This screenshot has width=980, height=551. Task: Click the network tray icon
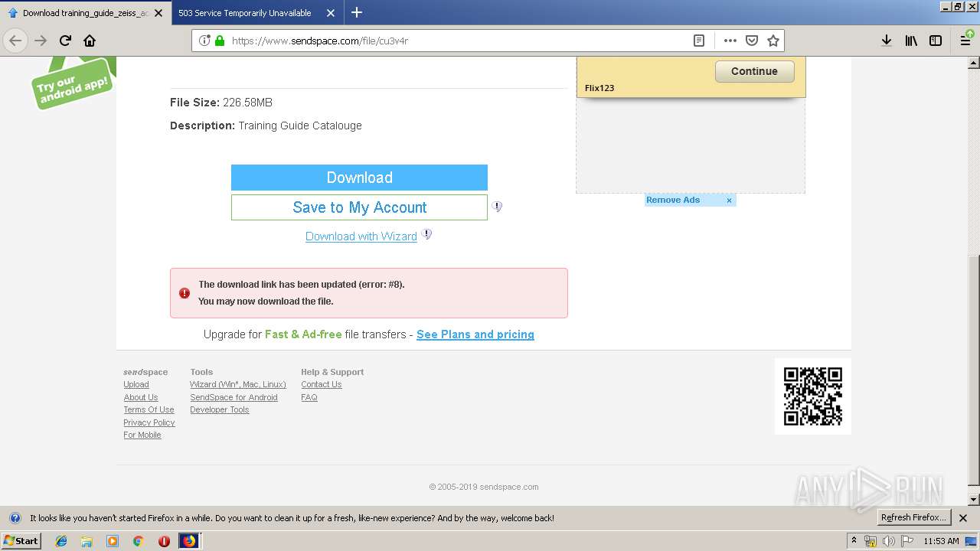871,541
